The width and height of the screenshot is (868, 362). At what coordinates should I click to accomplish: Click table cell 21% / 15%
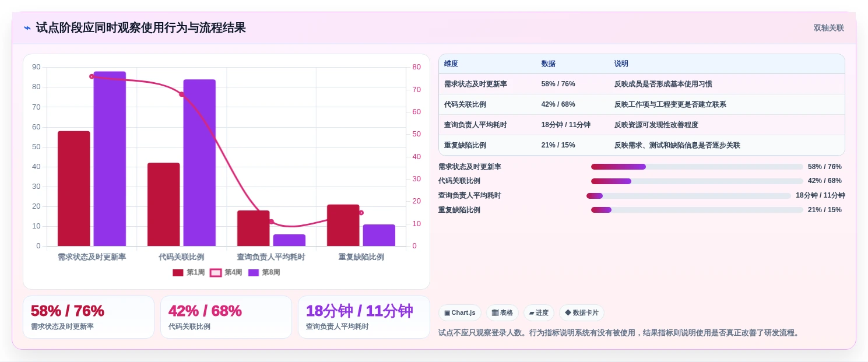pos(558,145)
